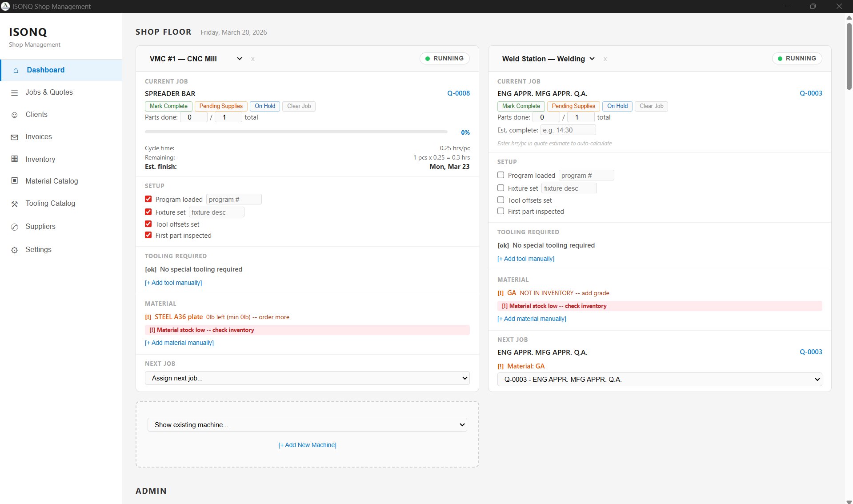Viewport: 853px width, 504px height.
Task: Click the Settings gear icon
Action: click(15, 250)
